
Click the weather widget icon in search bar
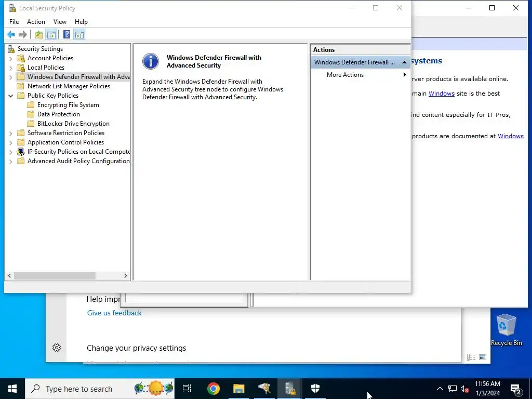pos(154,388)
